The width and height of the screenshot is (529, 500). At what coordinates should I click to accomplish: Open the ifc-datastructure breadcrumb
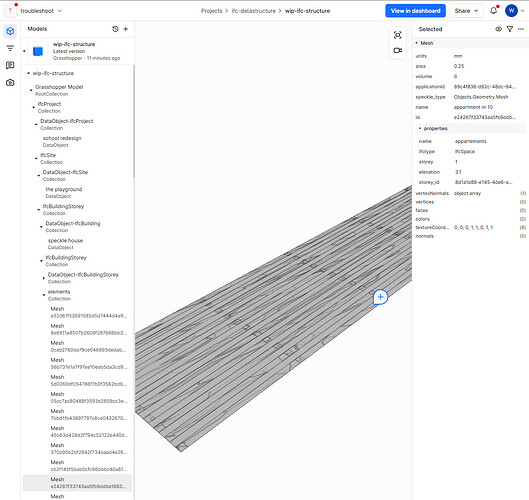click(x=254, y=11)
